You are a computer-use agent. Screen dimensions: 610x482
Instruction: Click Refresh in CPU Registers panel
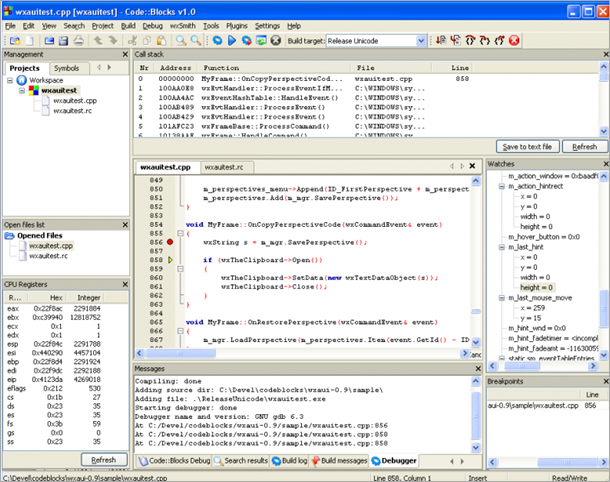(x=103, y=459)
